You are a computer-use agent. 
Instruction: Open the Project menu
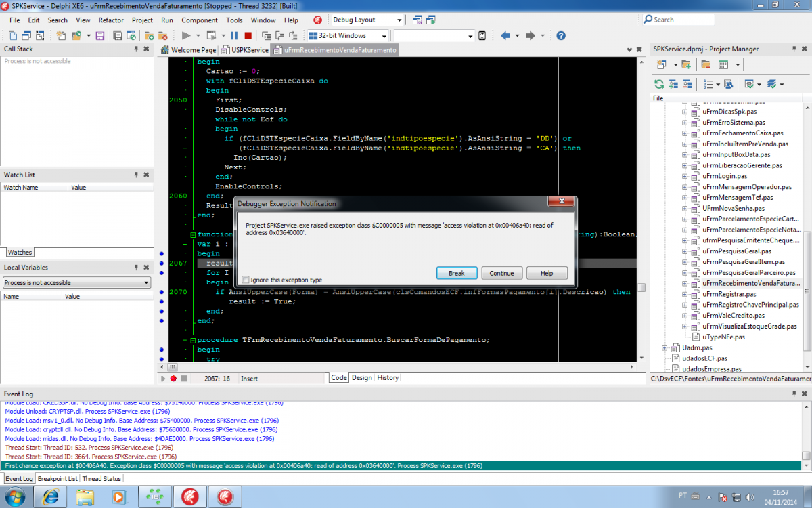coord(142,20)
